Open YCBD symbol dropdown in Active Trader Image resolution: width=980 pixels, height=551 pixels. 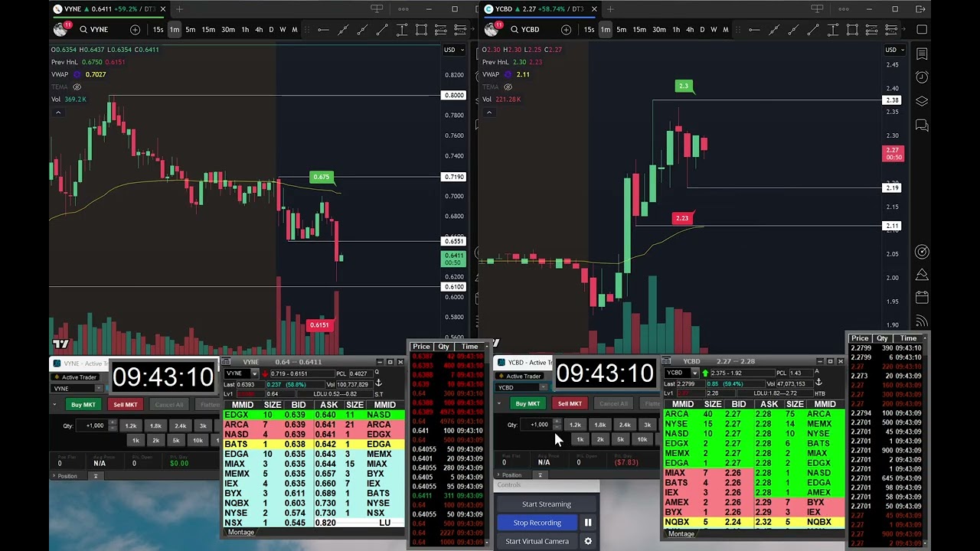coord(543,387)
